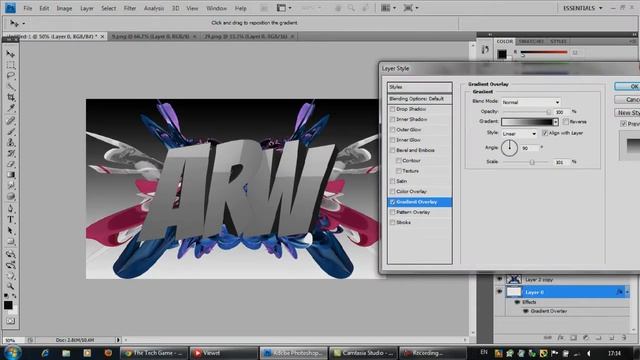Viewport: 640px width, 360px height.
Task: Select the Healing Brush tool
Action: 11,121
